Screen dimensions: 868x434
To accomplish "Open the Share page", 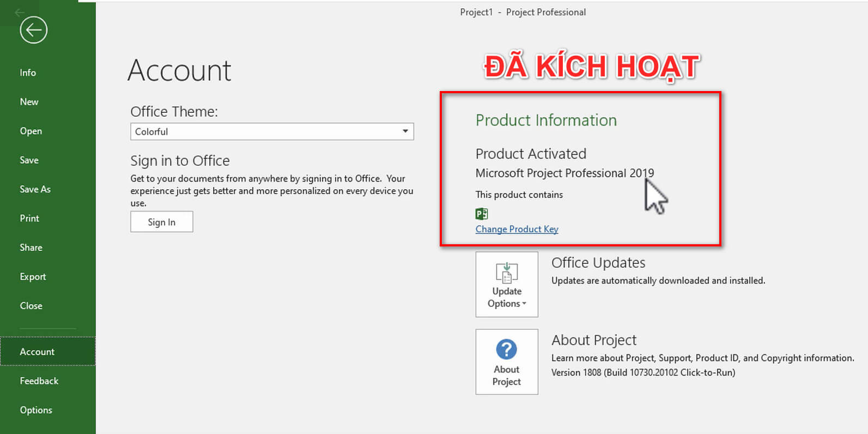I will [31, 248].
